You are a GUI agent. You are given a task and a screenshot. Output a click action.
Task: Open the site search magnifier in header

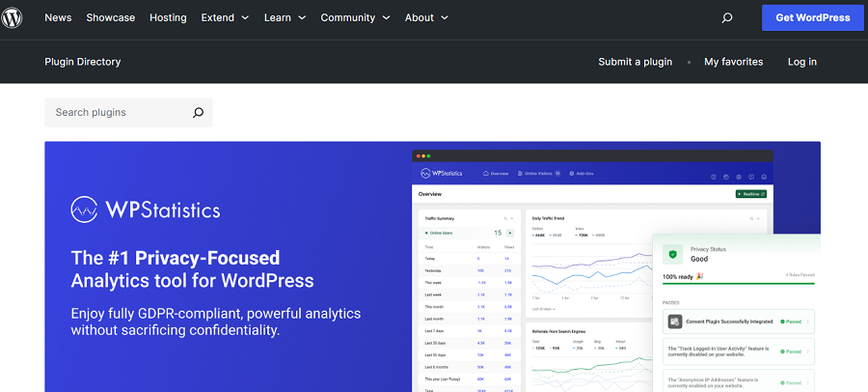tap(727, 17)
